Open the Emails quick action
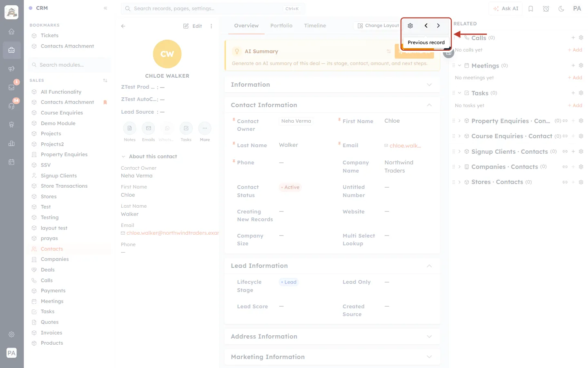588x368 pixels. 148,128
